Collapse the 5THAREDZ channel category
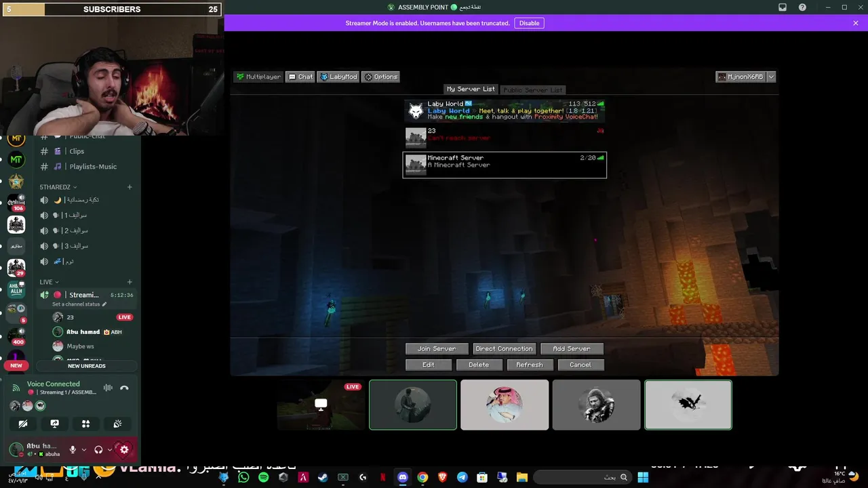868x488 pixels. coord(58,187)
